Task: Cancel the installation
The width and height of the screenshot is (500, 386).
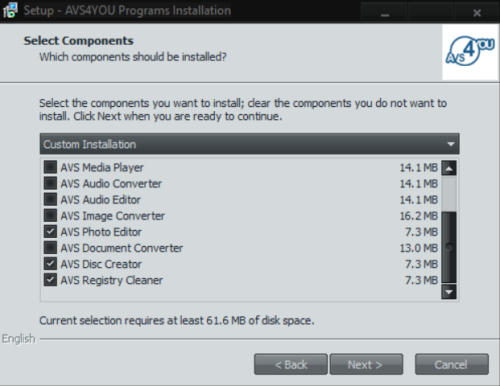Action: pyautogui.click(x=452, y=364)
